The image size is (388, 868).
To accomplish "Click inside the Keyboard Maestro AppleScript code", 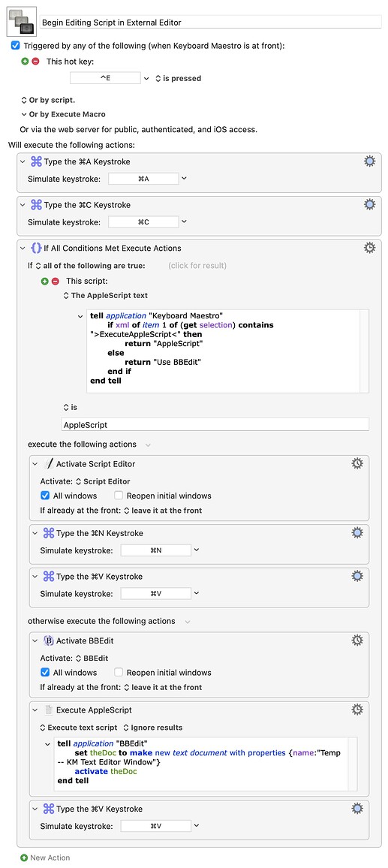I will point(228,351).
